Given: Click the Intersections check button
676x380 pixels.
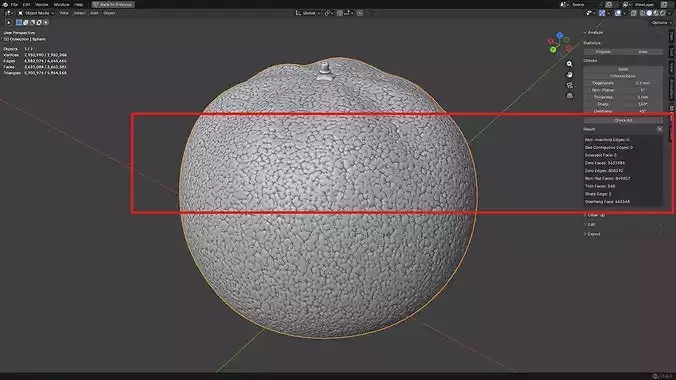Looking at the screenshot, I should [x=623, y=76].
